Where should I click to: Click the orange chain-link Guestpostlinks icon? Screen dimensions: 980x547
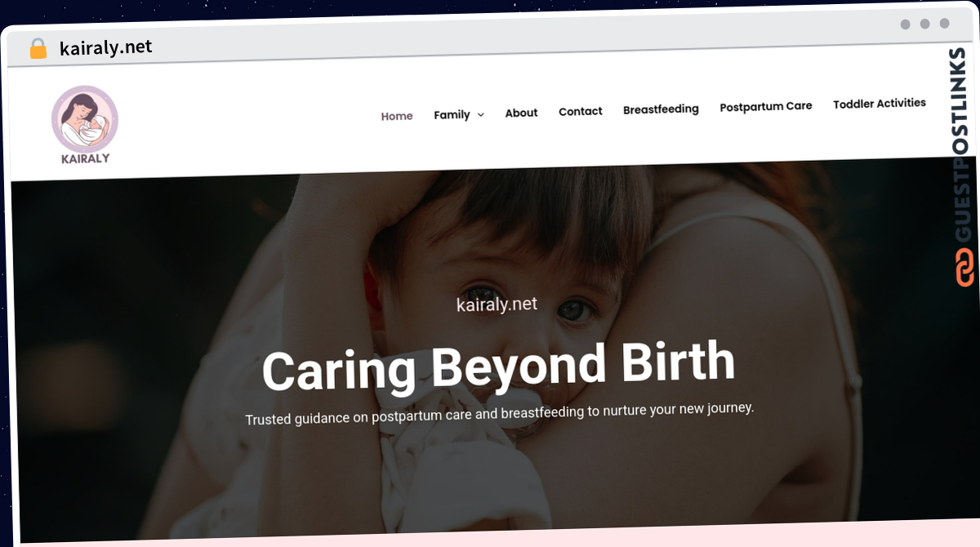[964, 269]
